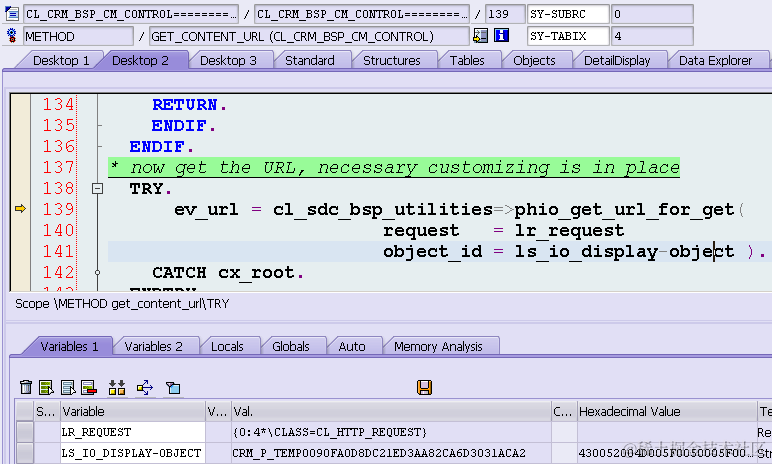Image resolution: width=772 pixels, height=464 pixels.
Task: Open the blue information icon
Action: (x=501, y=35)
